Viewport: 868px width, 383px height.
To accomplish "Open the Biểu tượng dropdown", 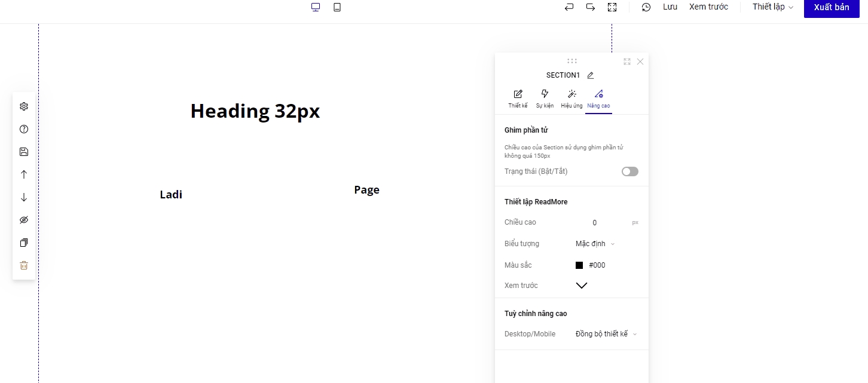I will click(x=595, y=244).
